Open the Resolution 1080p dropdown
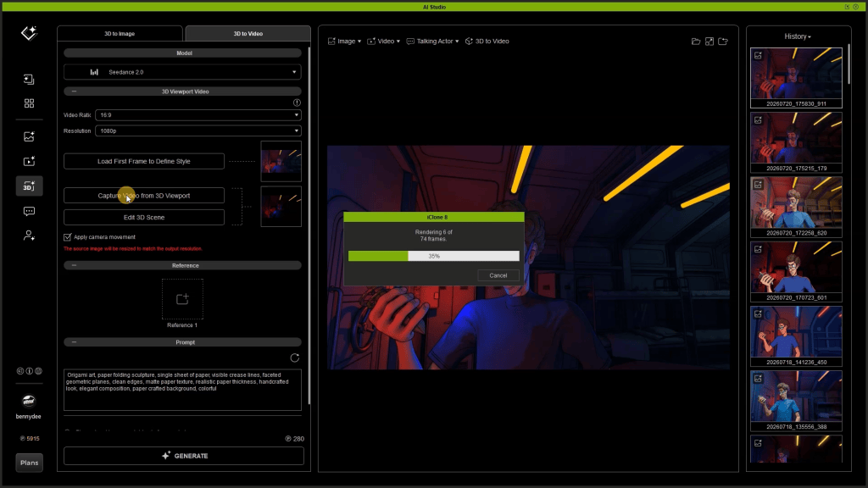The width and height of the screenshot is (868, 488). tap(198, 131)
